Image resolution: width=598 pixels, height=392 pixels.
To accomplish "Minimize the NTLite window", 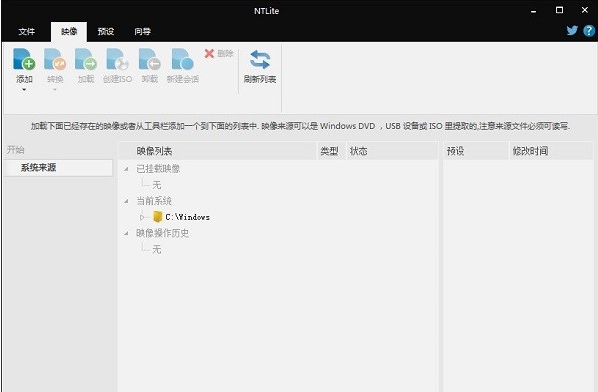I will click(x=534, y=11).
